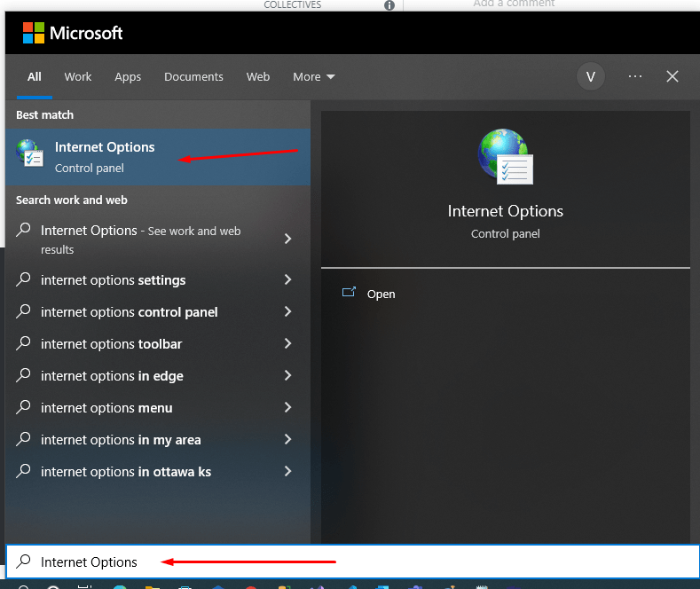Click 'Add a comment' in the background page

[x=514, y=4]
